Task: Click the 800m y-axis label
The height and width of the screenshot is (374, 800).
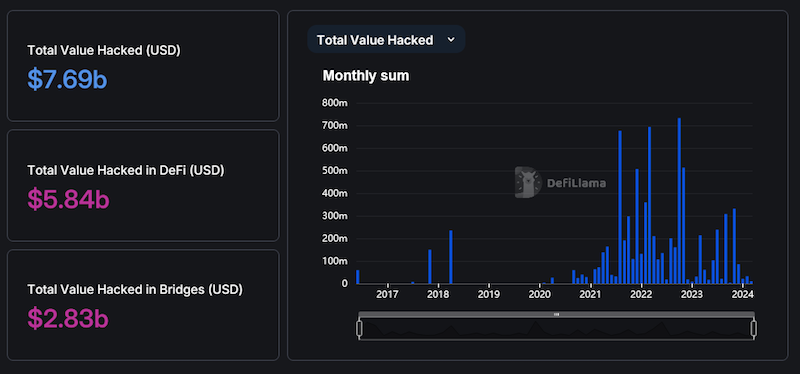Action: [x=335, y=103]
